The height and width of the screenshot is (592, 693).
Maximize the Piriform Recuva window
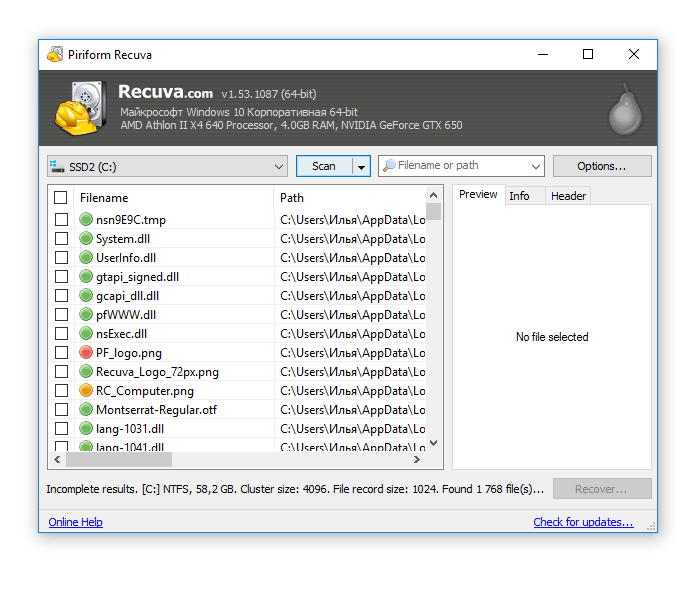(x=588, y=54)
